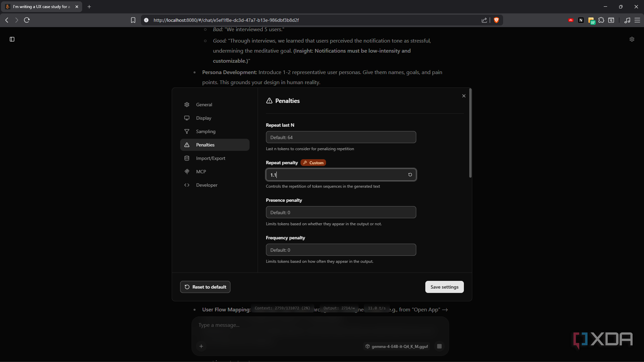Open the extension with 37 badge
The height and width of the screenshot is (362, 644).
coord(591,21)
